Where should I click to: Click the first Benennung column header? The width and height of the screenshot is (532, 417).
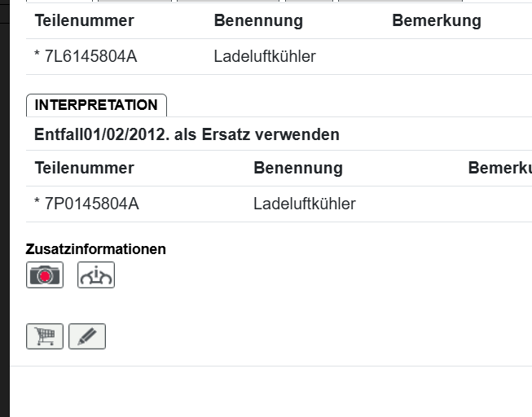point(258,21)
